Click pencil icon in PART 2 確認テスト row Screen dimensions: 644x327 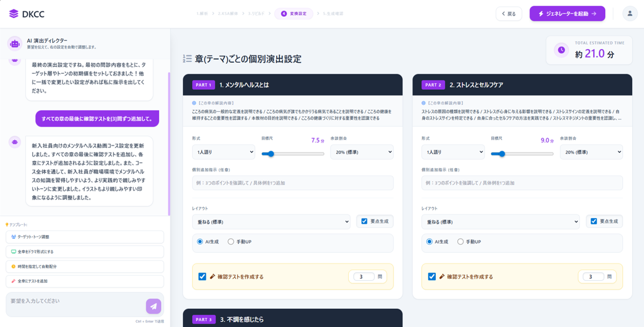click(x=442, y=277)
